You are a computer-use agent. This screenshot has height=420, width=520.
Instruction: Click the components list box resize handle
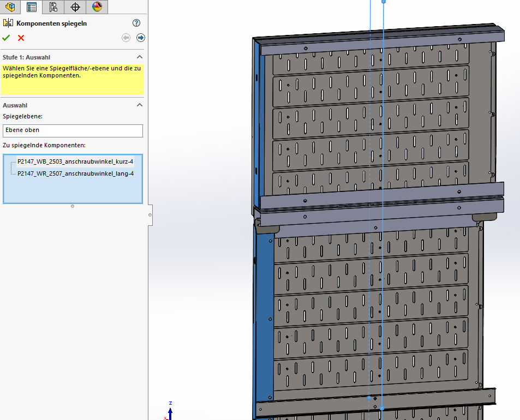(73, 206)
